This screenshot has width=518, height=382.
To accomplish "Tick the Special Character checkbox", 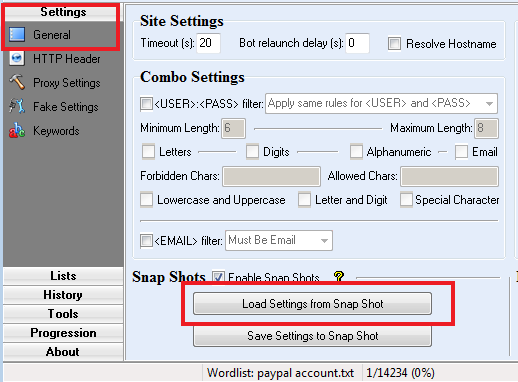I will tap(406, 200).
